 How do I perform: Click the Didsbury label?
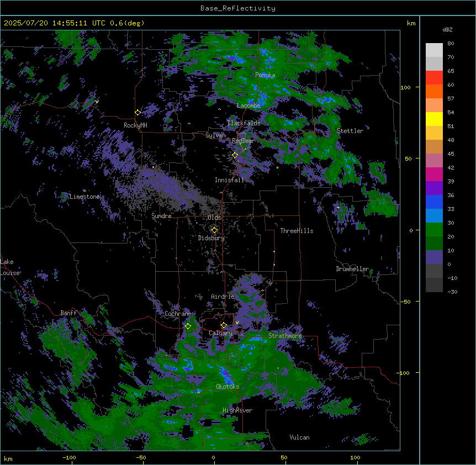(211, 238)
